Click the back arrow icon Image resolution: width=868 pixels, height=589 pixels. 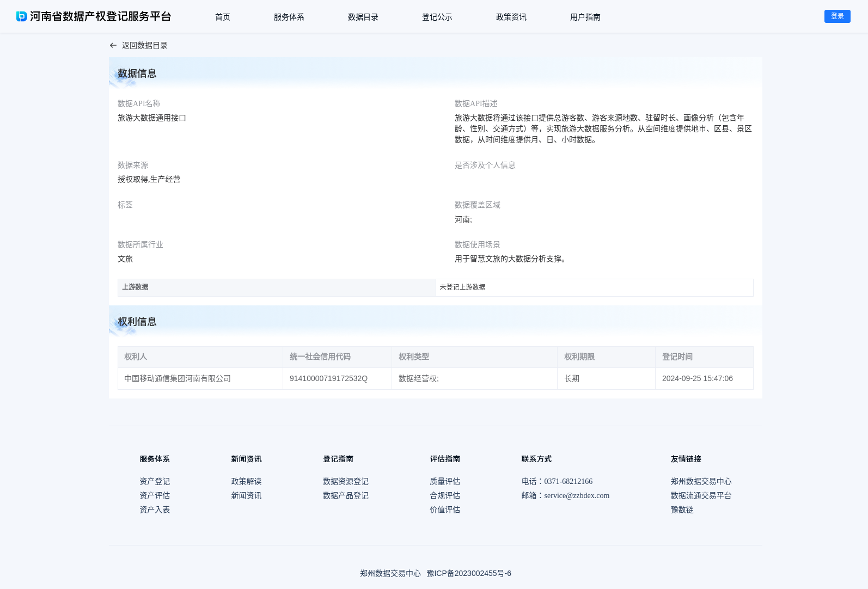point(113,46)
